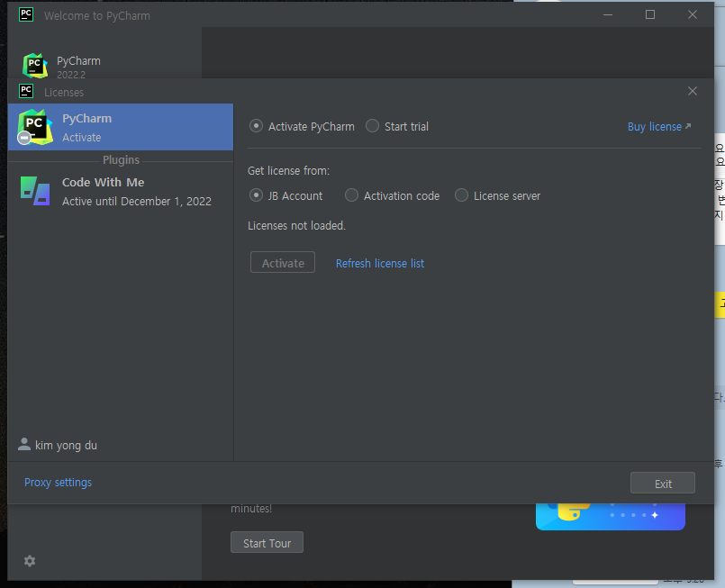Image resolution: width=725 pixels, height=588 pixels.
Task: Click the Python tour banner image in Welcome window
Action: 611,517
